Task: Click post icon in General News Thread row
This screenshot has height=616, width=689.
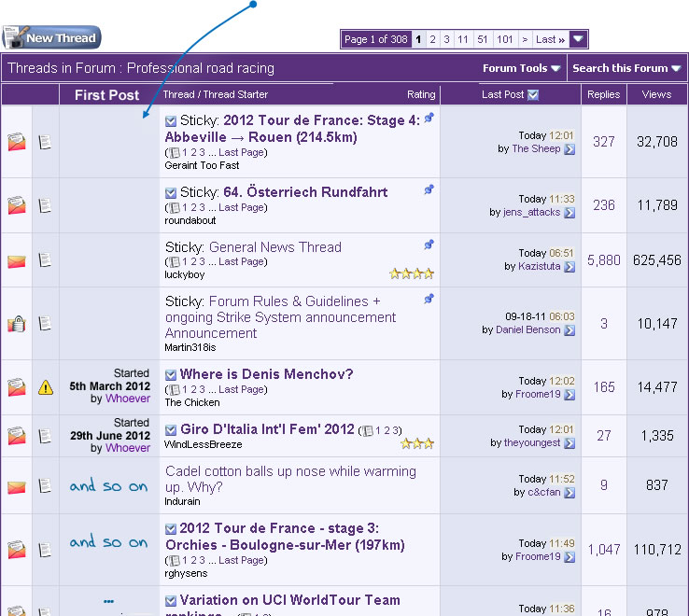Action: click(x=45, y=259)
